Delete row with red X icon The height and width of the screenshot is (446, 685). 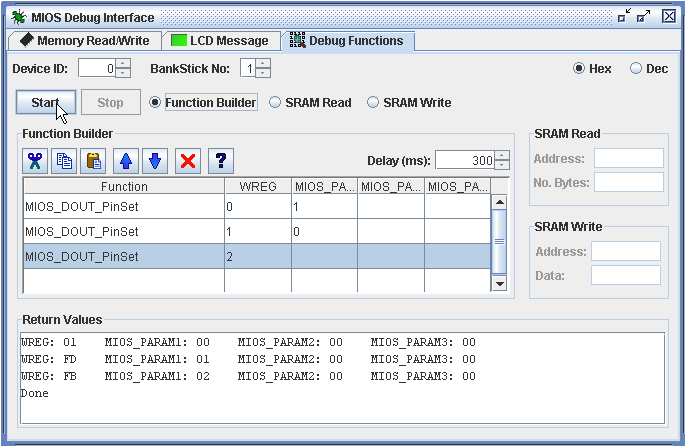tap(188, 161)
